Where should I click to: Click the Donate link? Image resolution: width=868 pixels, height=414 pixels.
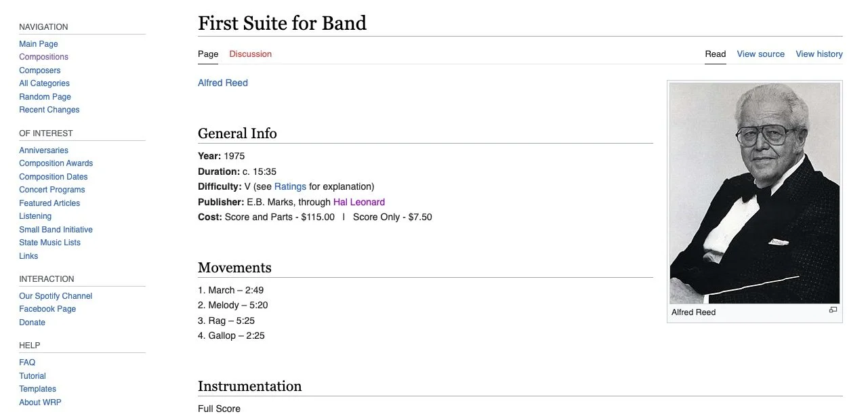pos(32,323)
